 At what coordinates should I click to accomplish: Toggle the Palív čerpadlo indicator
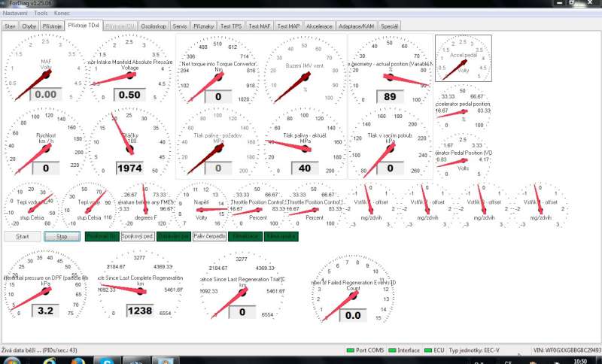tap(209, 236)
